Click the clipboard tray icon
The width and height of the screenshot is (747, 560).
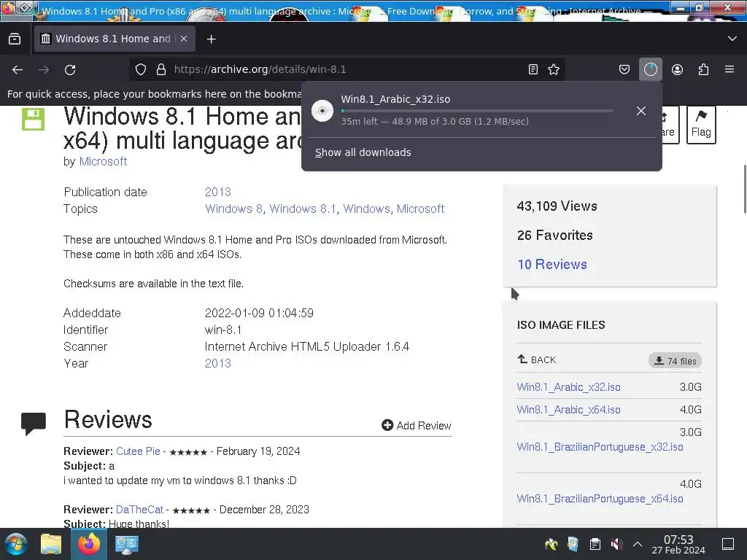point(595,544)
